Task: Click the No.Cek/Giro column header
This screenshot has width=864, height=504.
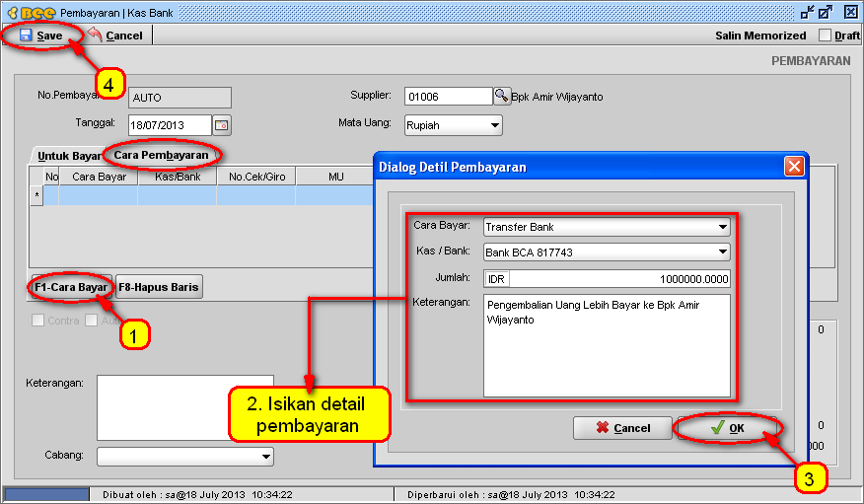Action: (x=256, y=177)
